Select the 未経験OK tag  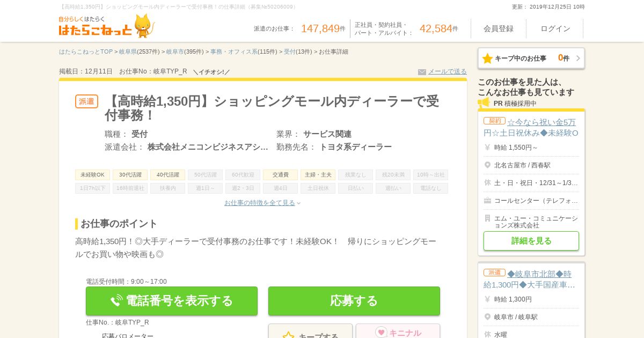[92, 175]
